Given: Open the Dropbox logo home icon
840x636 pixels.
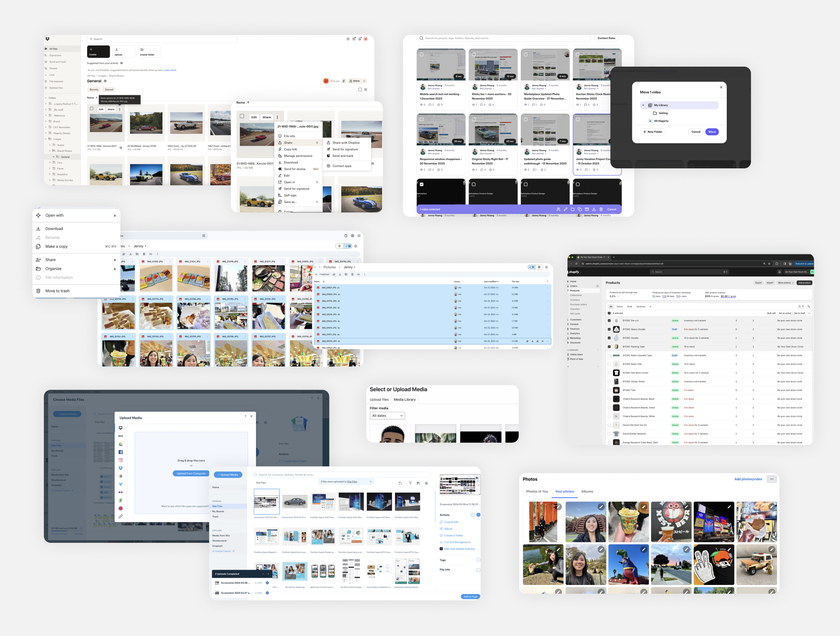Looking at the screenshot, I should [47, 39].
